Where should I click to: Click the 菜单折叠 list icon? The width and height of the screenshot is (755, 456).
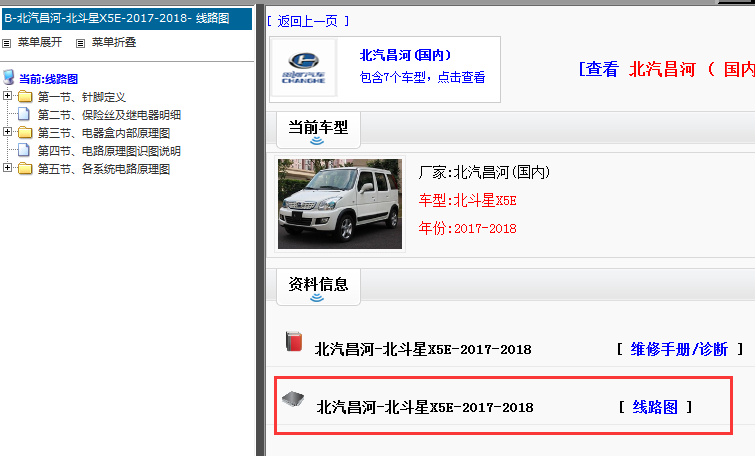[x=80, y=43]
